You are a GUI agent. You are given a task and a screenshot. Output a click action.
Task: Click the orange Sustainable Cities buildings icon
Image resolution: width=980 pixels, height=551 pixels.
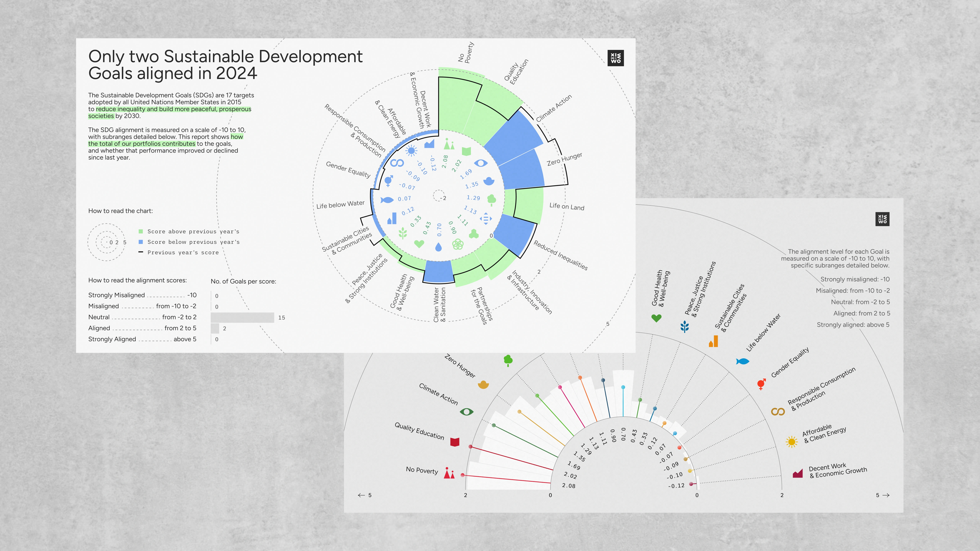tap(713, 342)
